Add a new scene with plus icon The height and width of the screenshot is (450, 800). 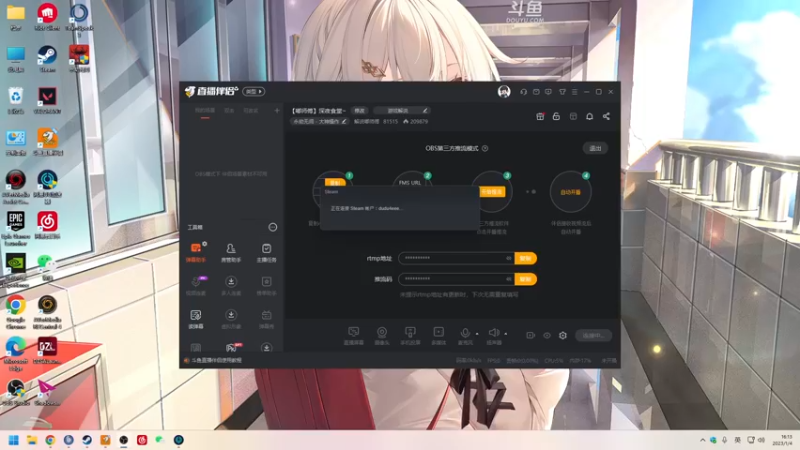277,110
